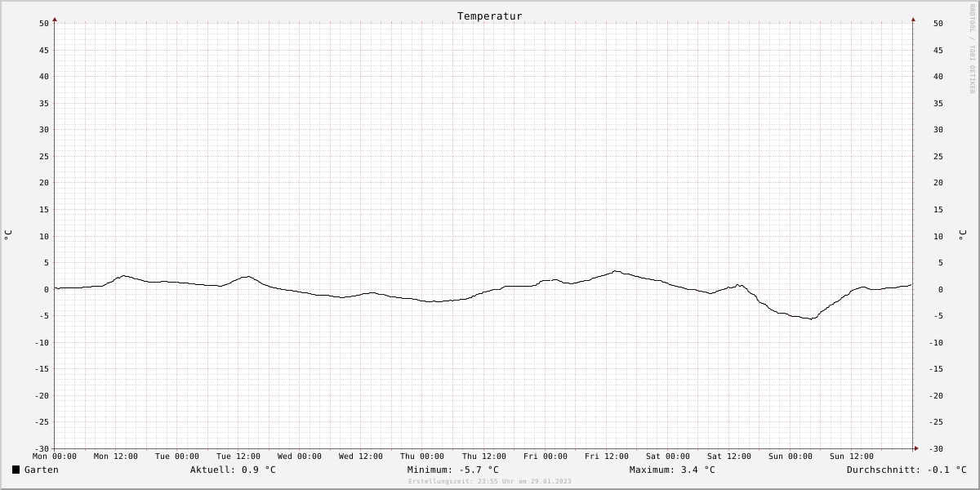The height and width of the screenshot is (490, 980).
Task: Click the "Wed 00:00" time axis label
Action: coord(300,457)
